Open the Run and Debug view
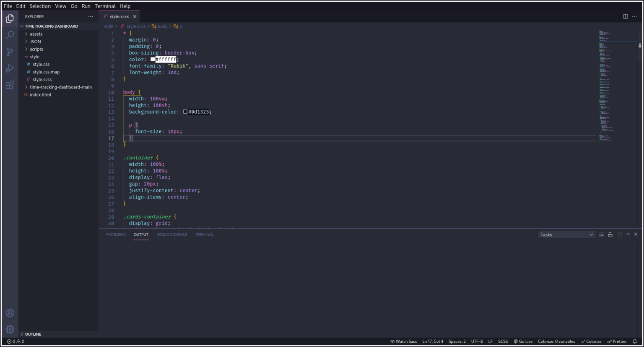Image resolution: width=644 pixels, height=347 pixels. coord(10,68)
